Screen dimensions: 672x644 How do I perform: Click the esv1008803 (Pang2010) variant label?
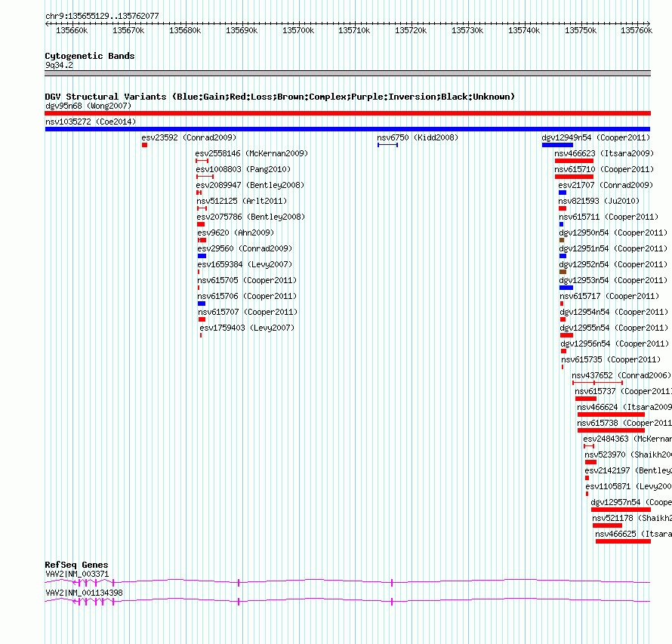coord(241,170)
